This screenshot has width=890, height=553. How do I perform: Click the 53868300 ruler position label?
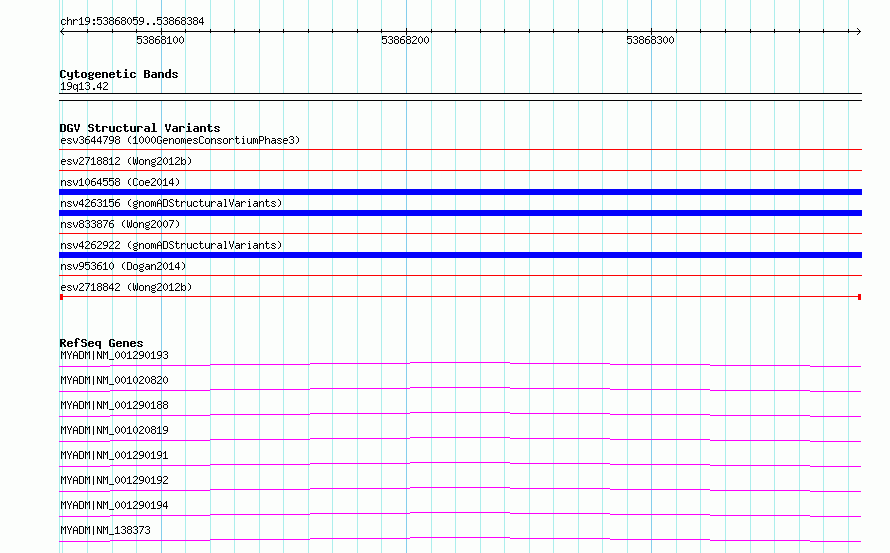tap(650, 40)
